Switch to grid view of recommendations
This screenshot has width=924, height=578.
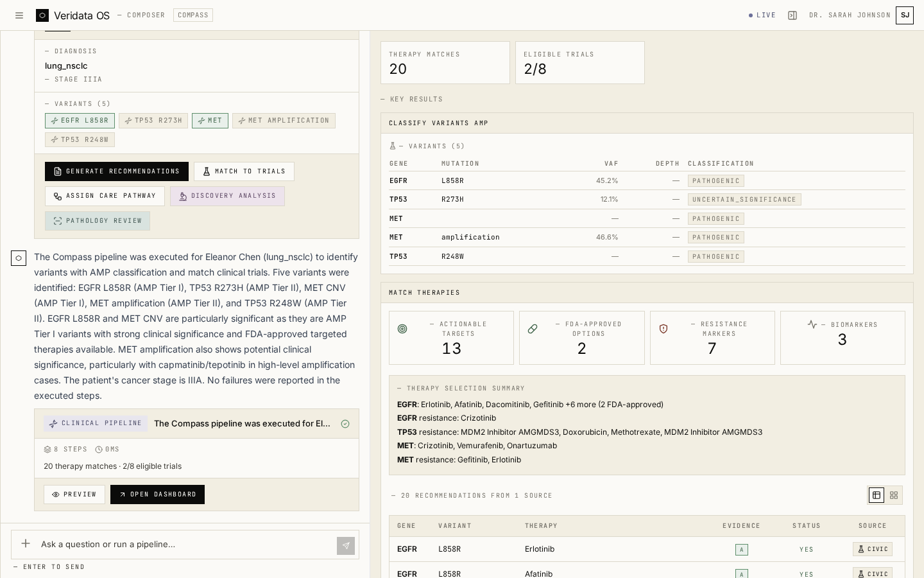coord(894,495)
